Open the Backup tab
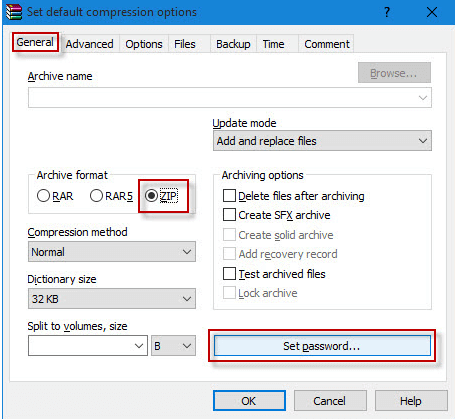Screen dimensions: 455x419 coord(233,44)
